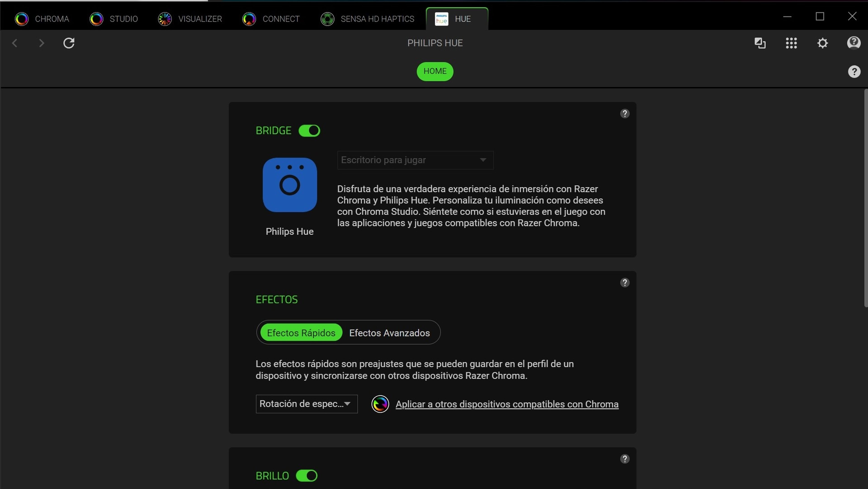Open the user account profile icon
The image size is (868, 489).
click(x=854, y=43)
